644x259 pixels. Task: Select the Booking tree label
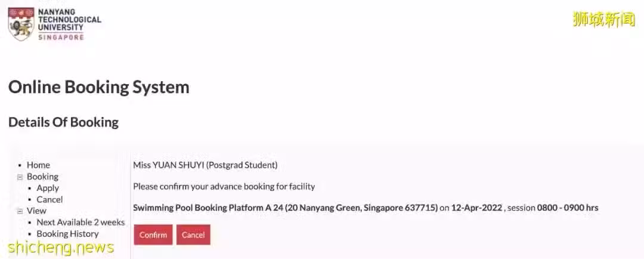click(x=43, y=177)
